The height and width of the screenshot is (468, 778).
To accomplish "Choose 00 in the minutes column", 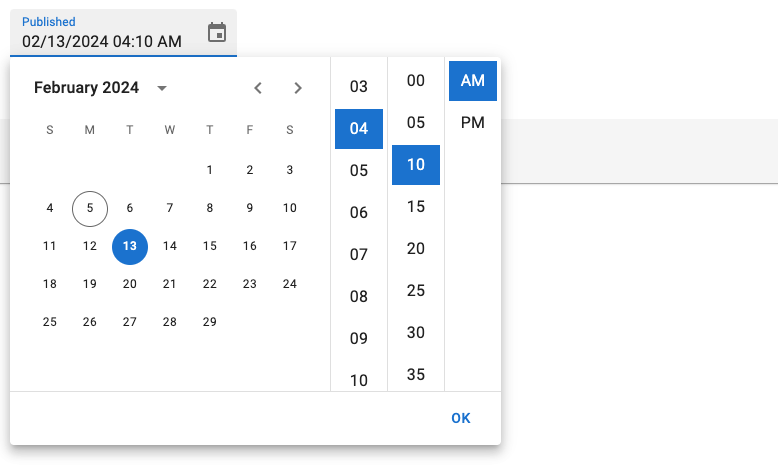I will (416, 81).
